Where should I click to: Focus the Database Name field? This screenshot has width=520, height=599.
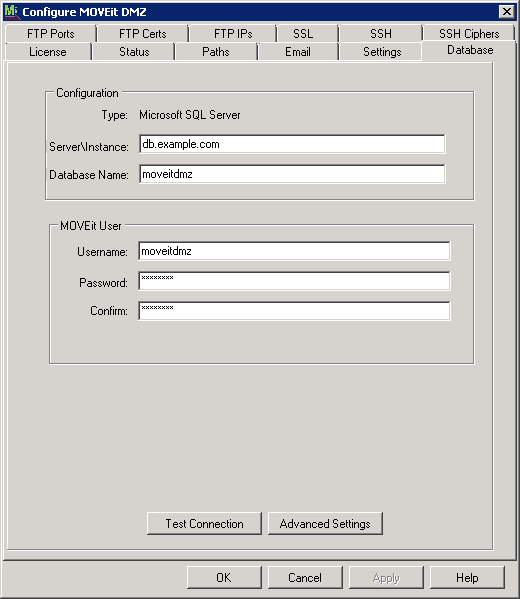click(x=292, y=174)
